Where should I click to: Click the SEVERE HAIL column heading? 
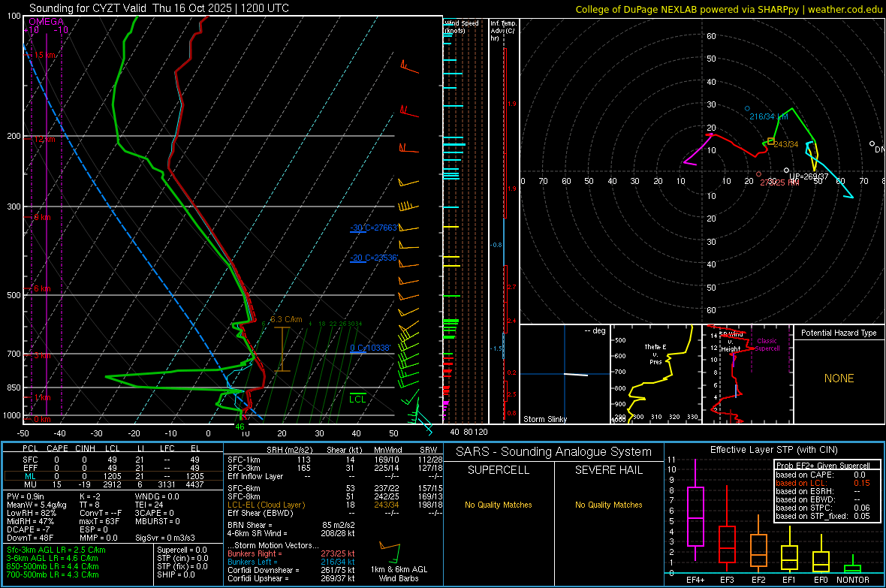pyautogui.click(x=608, y=470)
